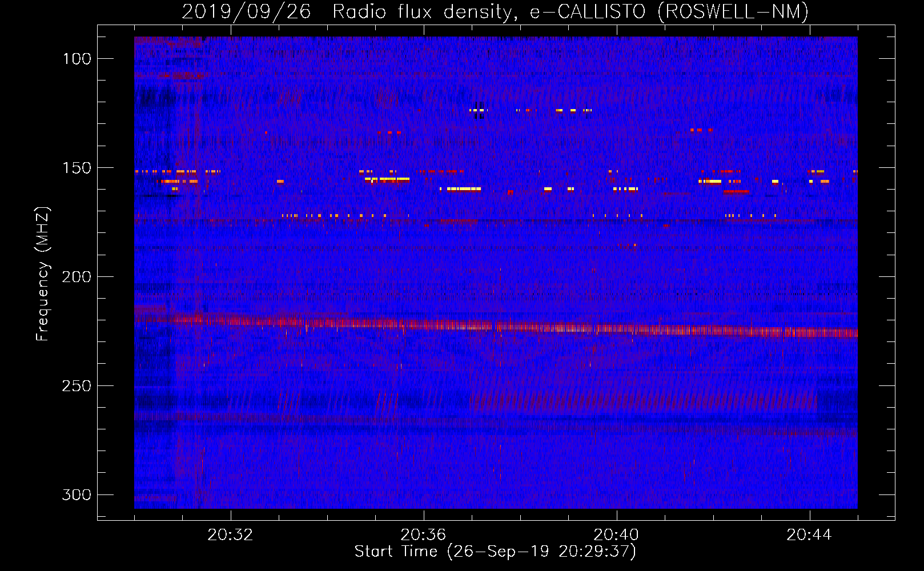This screenshot has width=924, height=571.
Task: Click the '20:36' time tick label
Action: tap(423, 535)
